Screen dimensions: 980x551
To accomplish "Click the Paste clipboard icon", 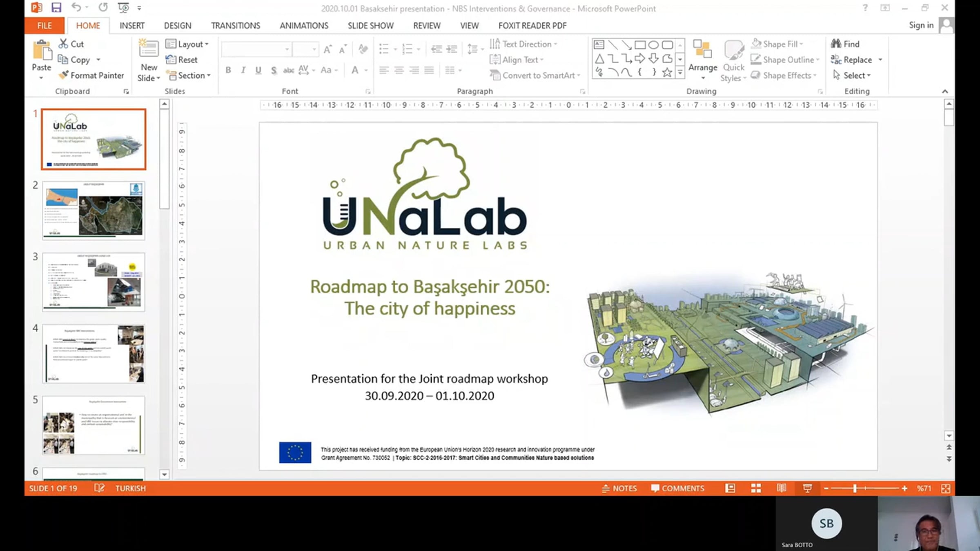I will [x=42, y=51].
